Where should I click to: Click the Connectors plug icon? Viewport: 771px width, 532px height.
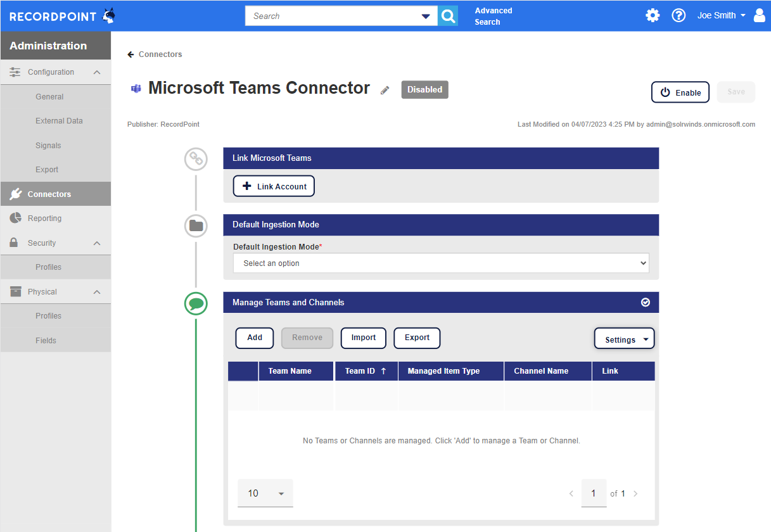(x=15, y=194)
